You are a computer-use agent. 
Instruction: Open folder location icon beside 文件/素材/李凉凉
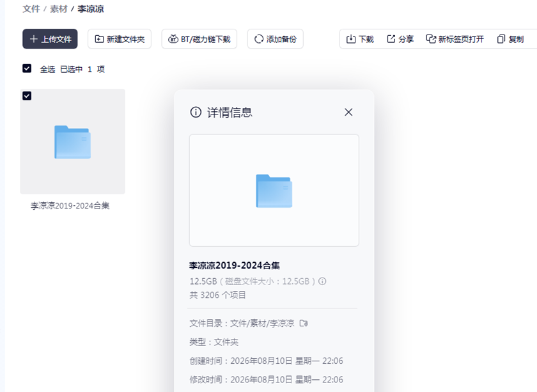pyautogui.click(x=304, y=323)
